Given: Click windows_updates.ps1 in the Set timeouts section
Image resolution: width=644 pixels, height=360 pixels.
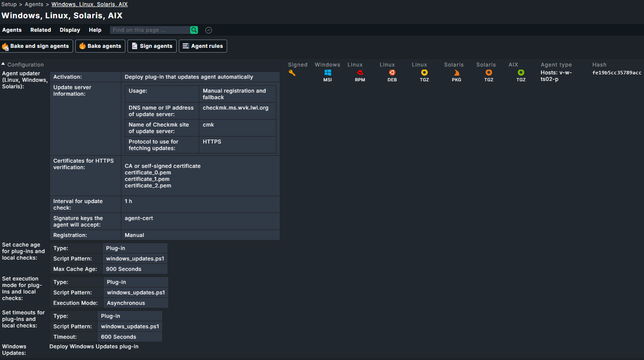Looking at the screenshot, I should [x=130, y=327].
